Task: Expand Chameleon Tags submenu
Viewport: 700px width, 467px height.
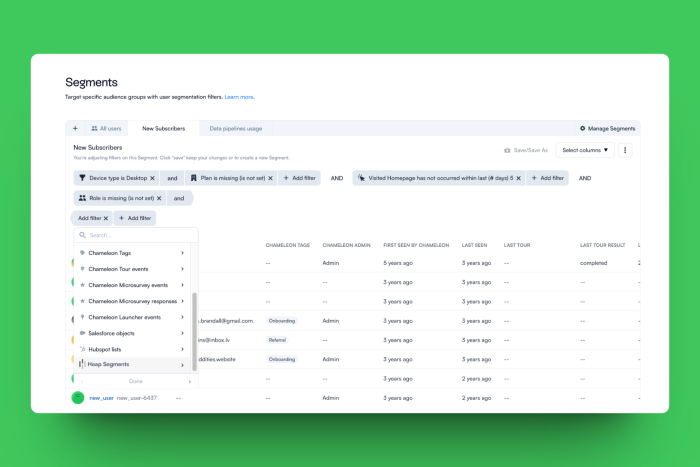Action: coord(182,253)
